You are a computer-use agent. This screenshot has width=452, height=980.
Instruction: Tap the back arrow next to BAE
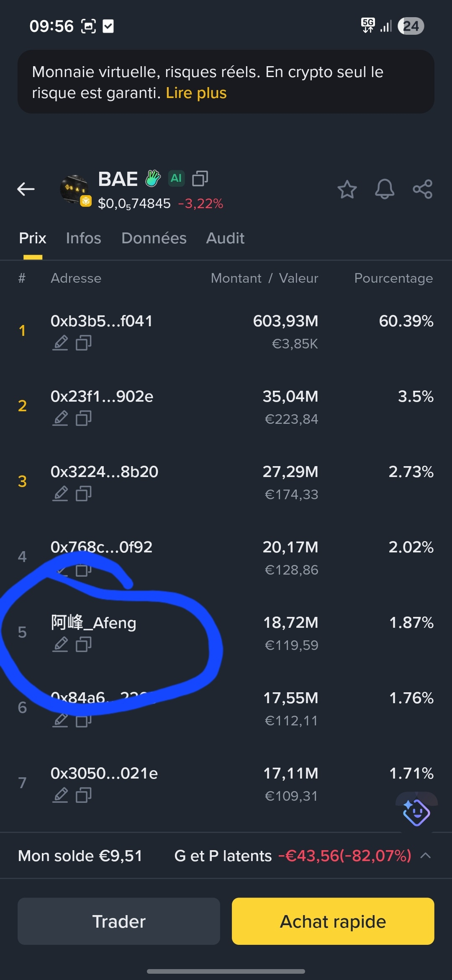pos(26,189)
